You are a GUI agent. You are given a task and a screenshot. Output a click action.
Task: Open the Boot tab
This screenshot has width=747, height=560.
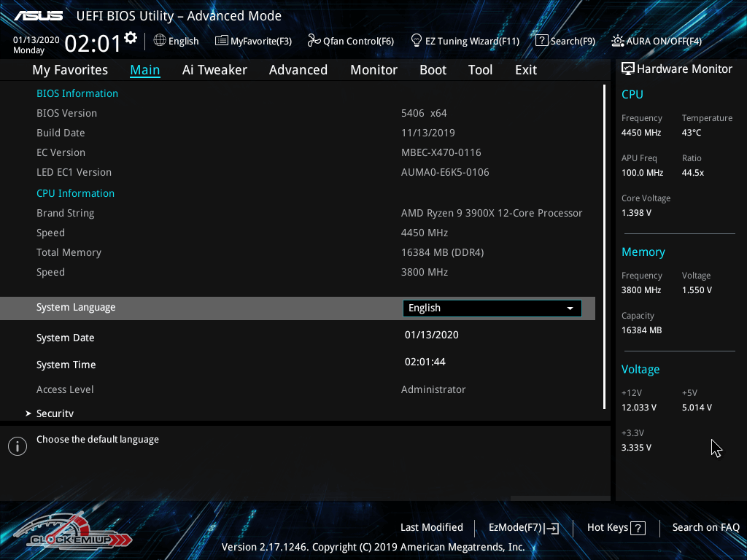click(433, 70)
